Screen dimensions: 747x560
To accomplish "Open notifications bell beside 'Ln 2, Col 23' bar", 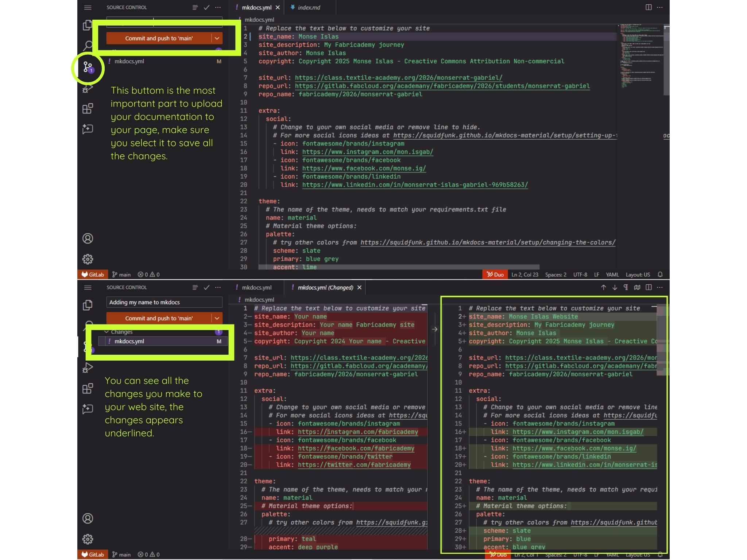I will pyautogui.click(x=660, y=275).
